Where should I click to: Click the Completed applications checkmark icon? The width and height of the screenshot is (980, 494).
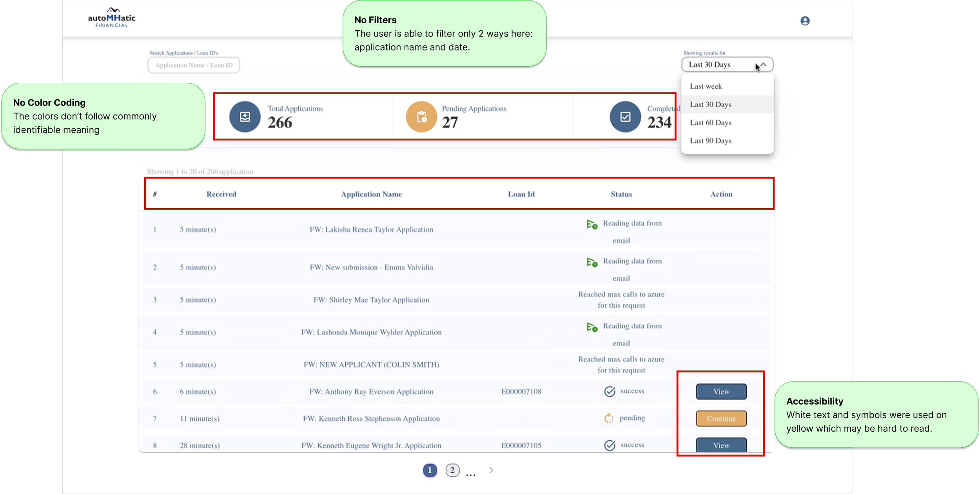pyautogui.click(x=625, y=117)
